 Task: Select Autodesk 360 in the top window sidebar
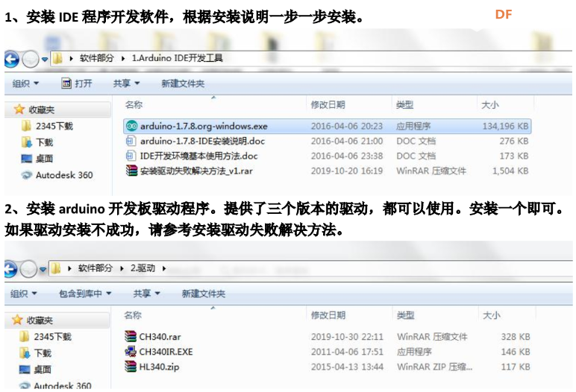[x=57, y=175]
